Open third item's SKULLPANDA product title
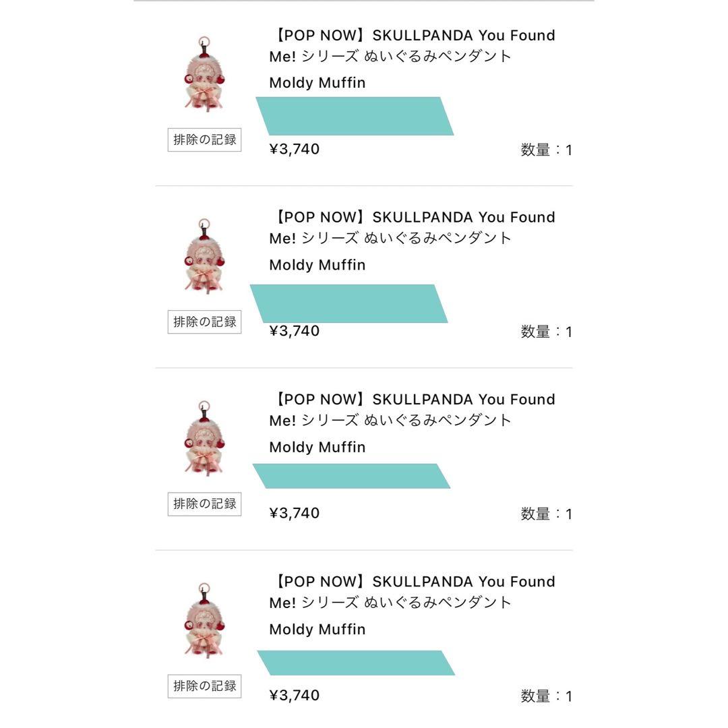Screen dimensions: 728x728 pyautogui.click(x=412, y=409)
